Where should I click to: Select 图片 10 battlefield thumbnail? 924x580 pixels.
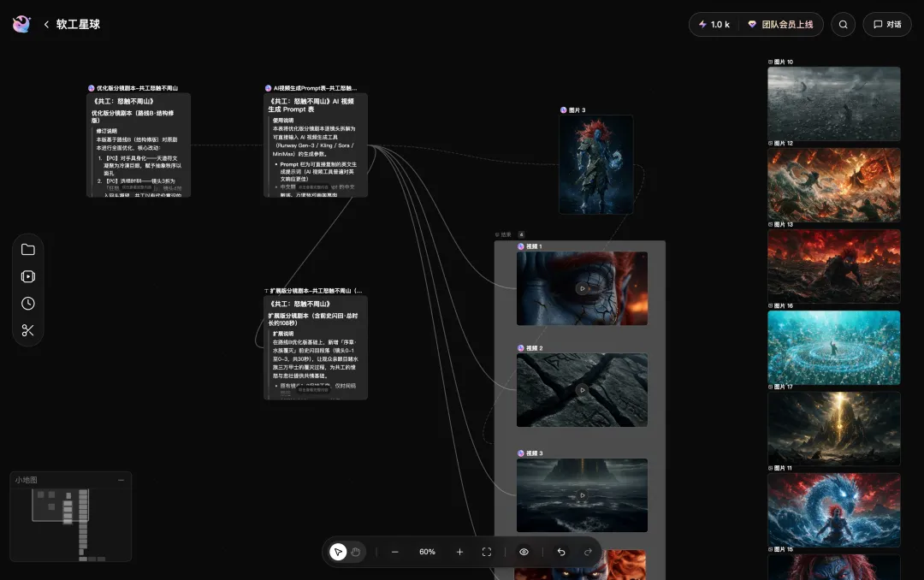click(834, 104)
